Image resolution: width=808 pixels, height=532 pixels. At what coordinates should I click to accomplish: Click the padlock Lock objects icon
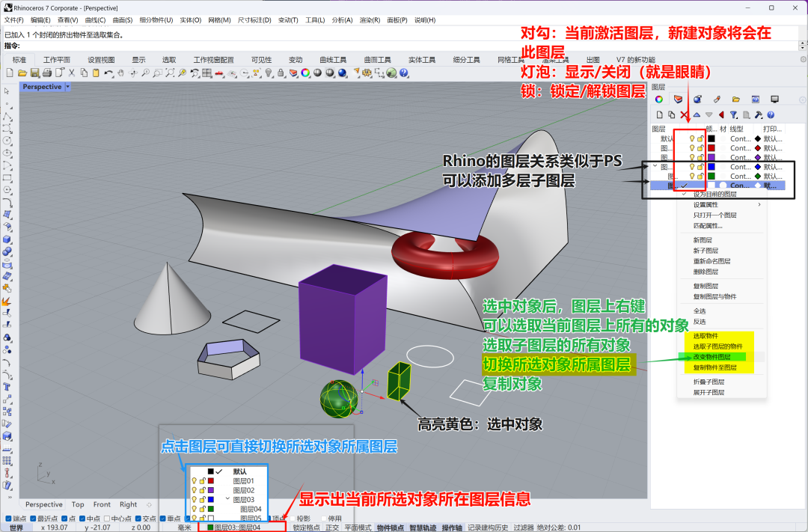281,73
